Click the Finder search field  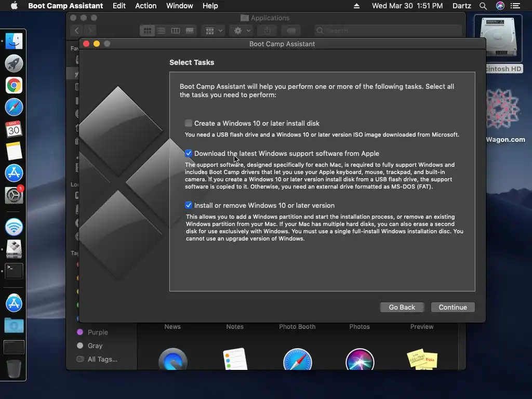tap(388, 31)
